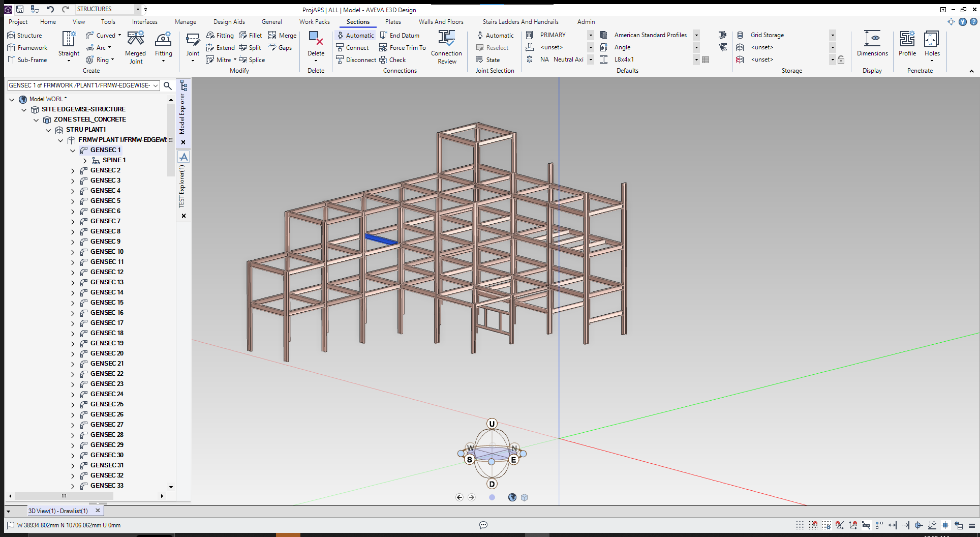Screen dimensions: 980x537
Task: Click South on the view compass
Action: [470, 459]
